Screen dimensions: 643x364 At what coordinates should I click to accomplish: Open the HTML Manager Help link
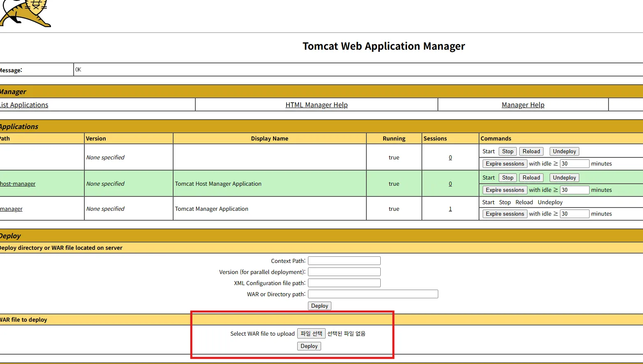(317, 105)
